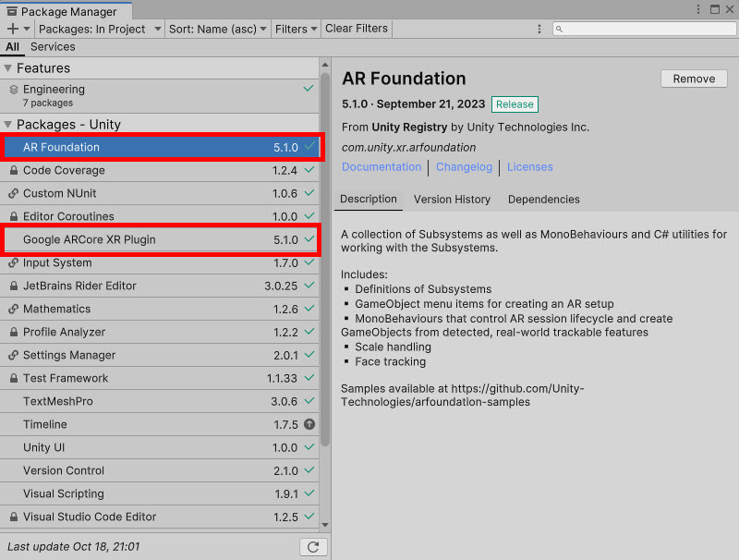Click the com.unity.xr.arfoundation package ID text
This screenshot has height=560, width=739.
pos(408,148)
